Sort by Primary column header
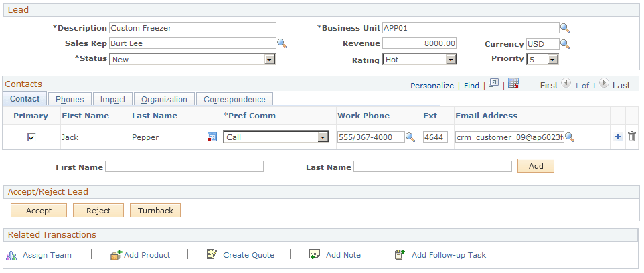Viewport: 644px width, 273px height. 31,116
